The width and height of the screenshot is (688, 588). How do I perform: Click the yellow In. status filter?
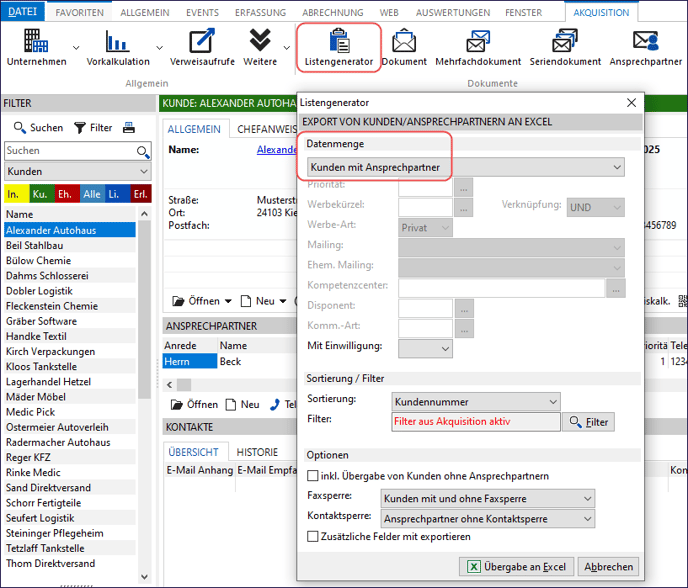(x=17, y=194)
